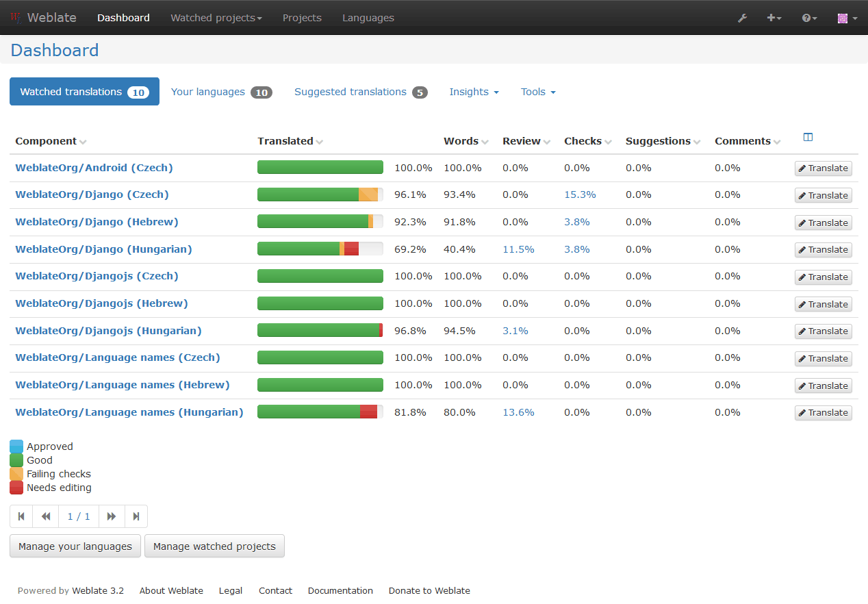Select the Watched translations tab
868x604 pixels.
(84, 92)
